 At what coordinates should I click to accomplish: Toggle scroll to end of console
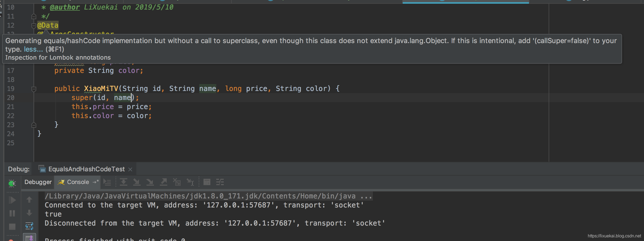click(x=29, y=238)
